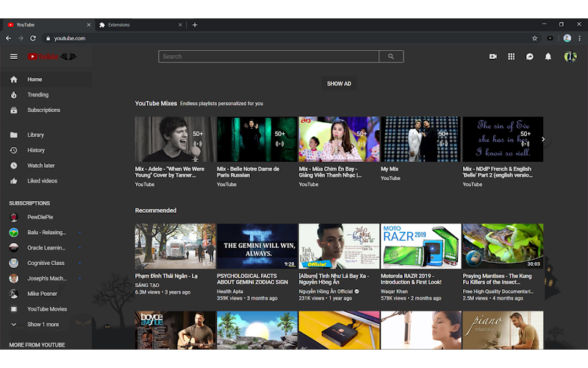Open Mike Posner channel
Screen dimensions: 588x368
point(46,294)
